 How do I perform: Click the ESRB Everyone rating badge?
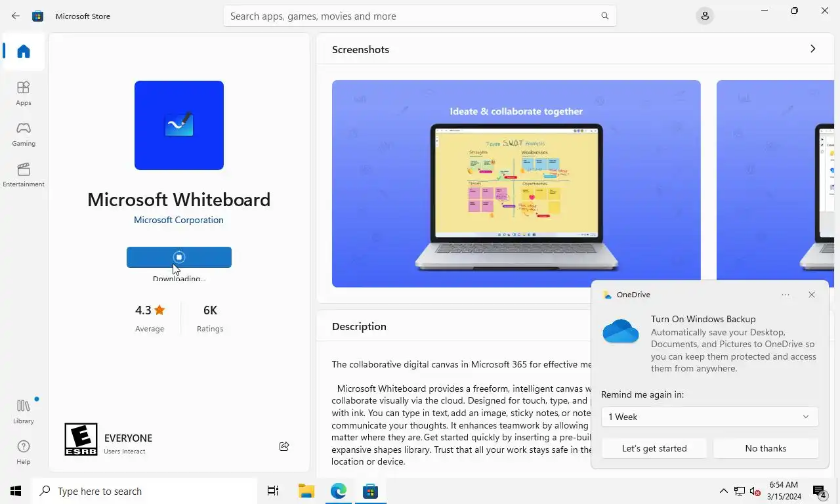pos(81,439)
